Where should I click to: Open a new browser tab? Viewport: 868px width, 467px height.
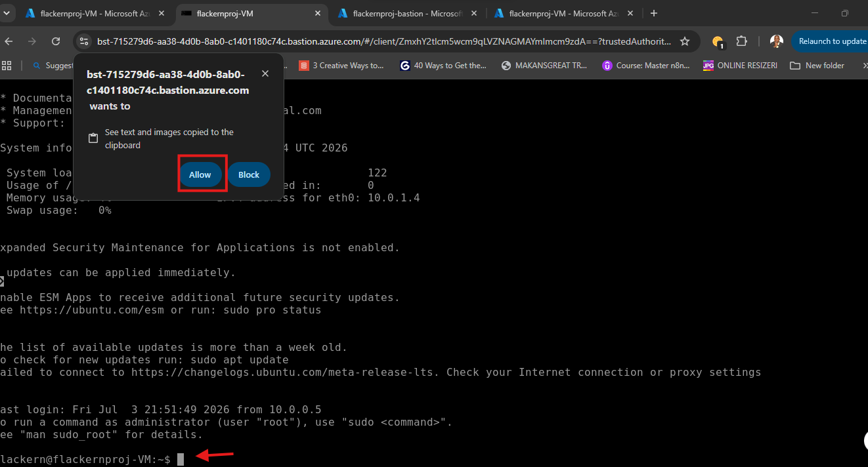point(653,13)
